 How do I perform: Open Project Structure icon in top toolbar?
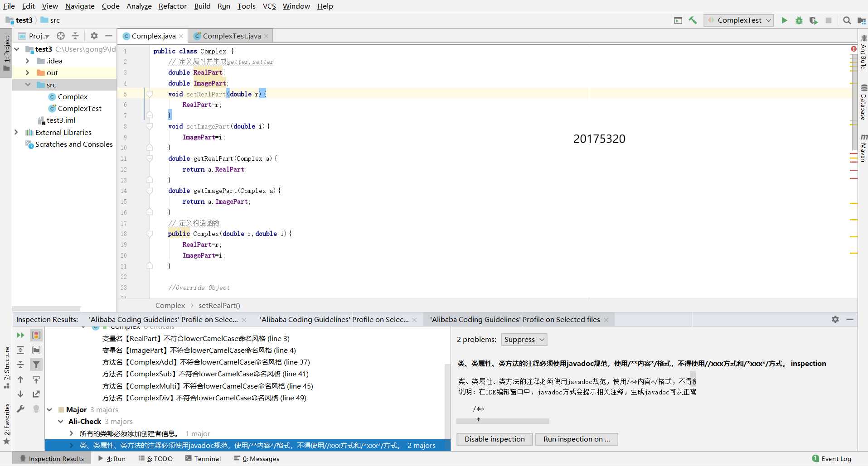[x=862, y=20]
